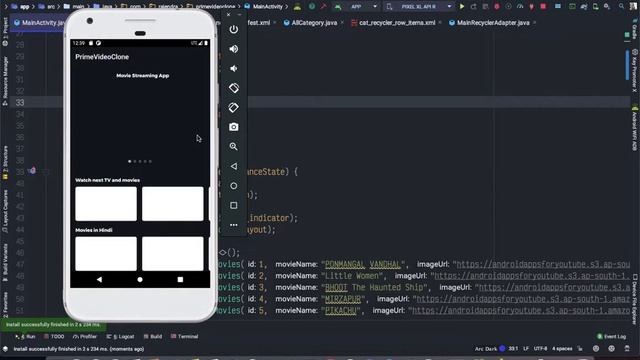The image size is (640, 360).
Task: Tap the Android back button on the phone screen
Action: 99,280
